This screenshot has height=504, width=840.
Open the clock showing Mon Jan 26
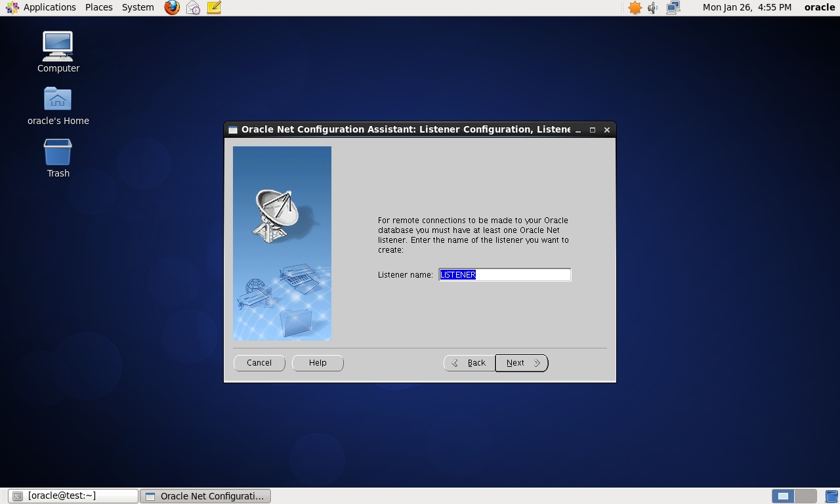[747, 7]
